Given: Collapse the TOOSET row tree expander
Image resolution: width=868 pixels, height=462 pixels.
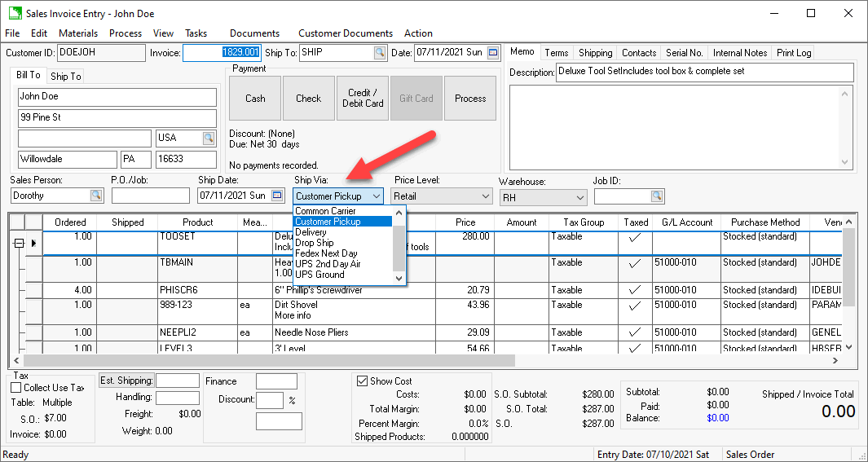Looking at the screenshot, I should pyautogui.click(x=19, y=243).
